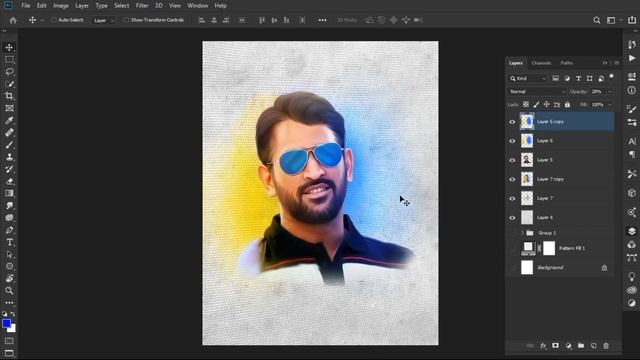Open the Image menu
The height and width of the screenshot is (360, 640).
[61, 6]
